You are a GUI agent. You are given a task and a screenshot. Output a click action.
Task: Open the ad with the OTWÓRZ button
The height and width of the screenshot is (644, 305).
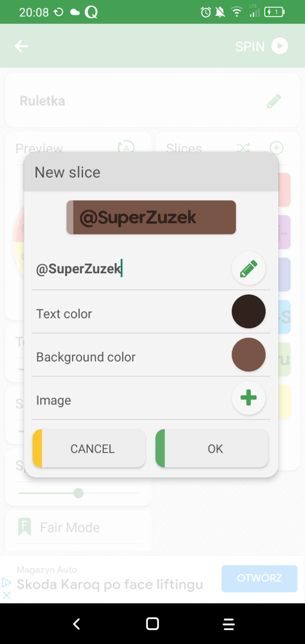click(x=259, y=578)
